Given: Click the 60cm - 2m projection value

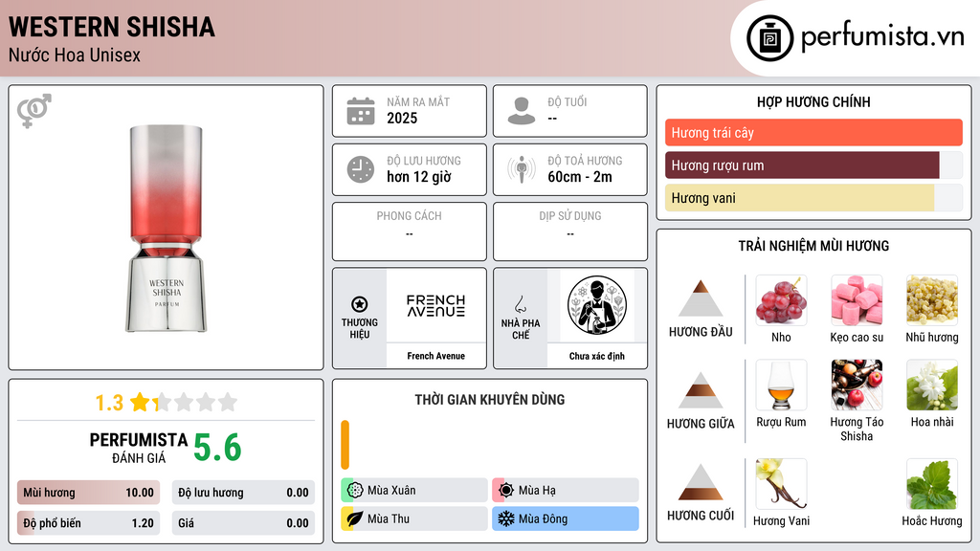Looking at the screenshot, I should point(580,177).
